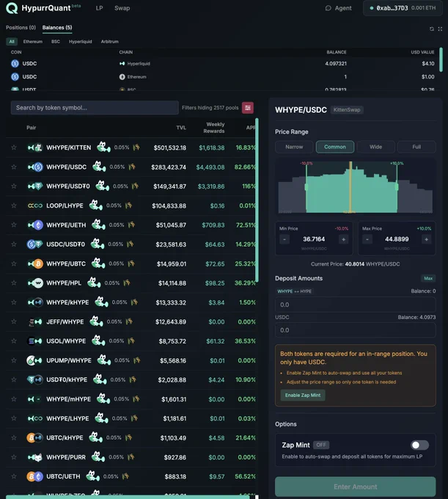Click KittenSwap cat icon on WHYPE/kHYPE row
This screenshot has width=448, height=499.
point(101,302)
